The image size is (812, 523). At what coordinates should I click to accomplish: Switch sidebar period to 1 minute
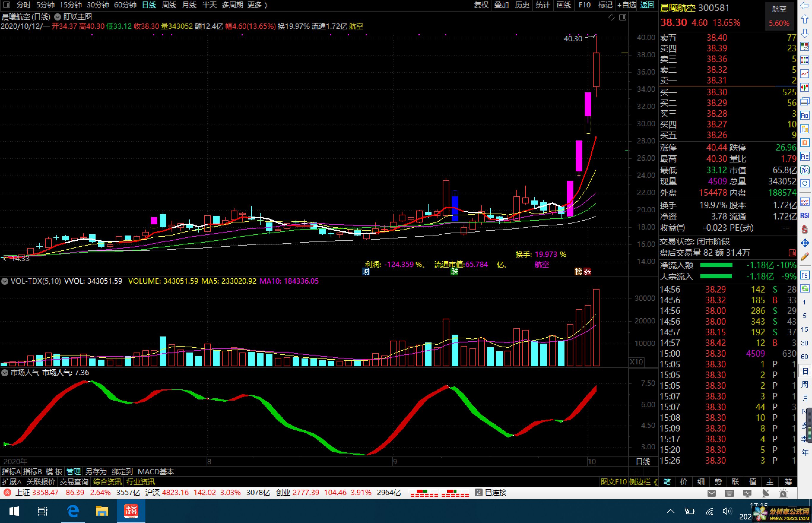pos(804,302)
